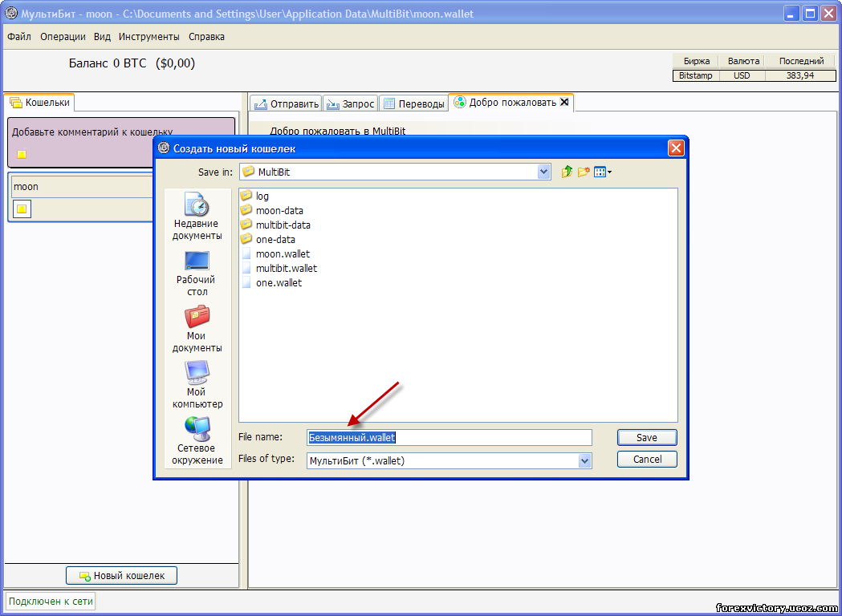Screen dimensions: 842x616
Task: Select the log folder
Action: tap(255, 196)
